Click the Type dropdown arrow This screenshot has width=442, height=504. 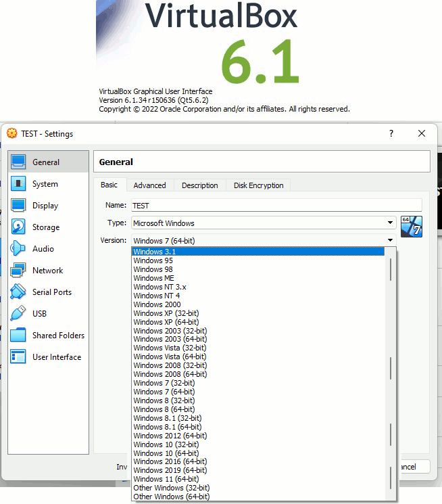coord(390,223)
